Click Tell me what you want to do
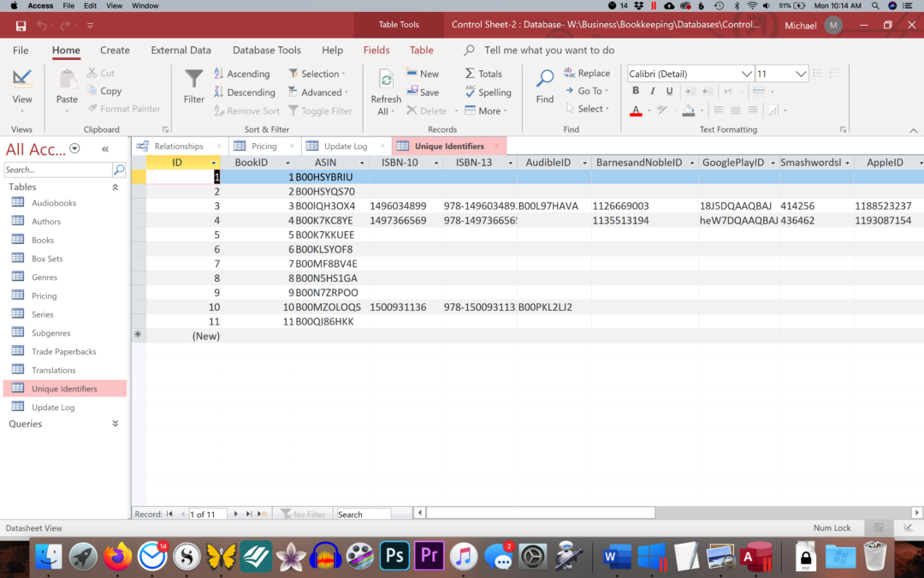The image size is (924, 578). [x=548, y=51]
